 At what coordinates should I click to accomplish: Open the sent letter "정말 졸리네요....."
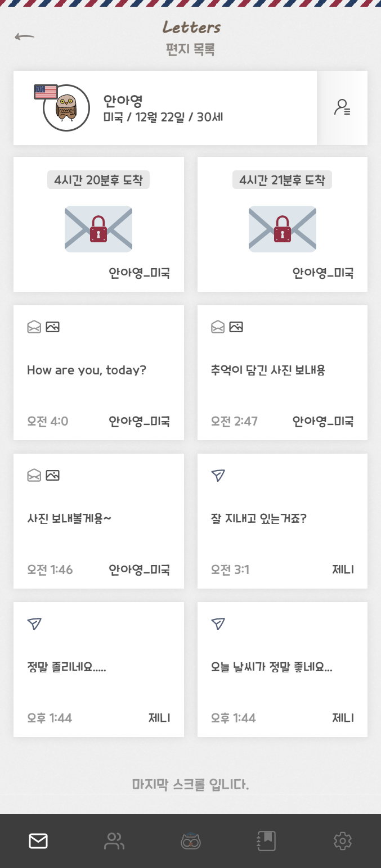click(98, 669)
